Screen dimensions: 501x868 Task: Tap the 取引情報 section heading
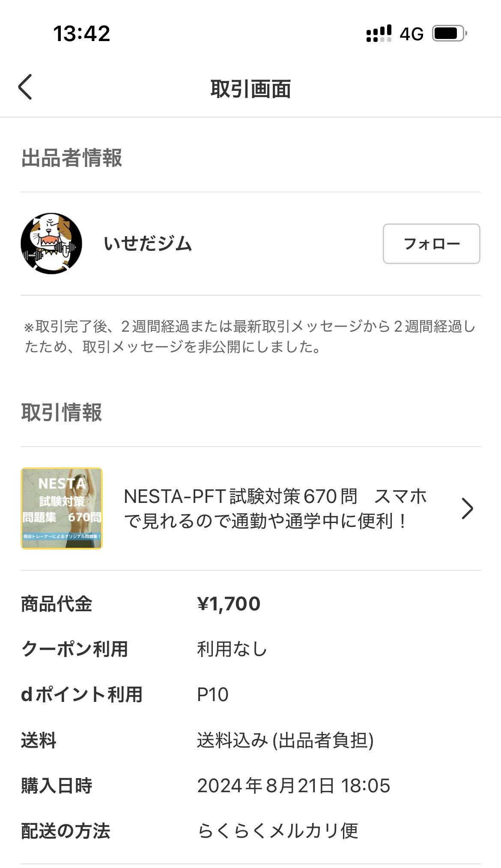click(x=62, y=413)
